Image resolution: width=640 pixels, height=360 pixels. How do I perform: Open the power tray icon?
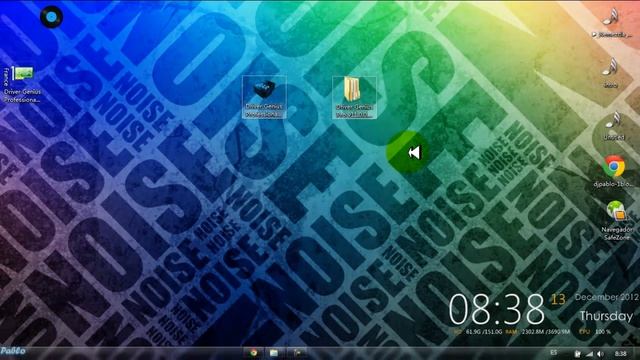pos(578,353)
